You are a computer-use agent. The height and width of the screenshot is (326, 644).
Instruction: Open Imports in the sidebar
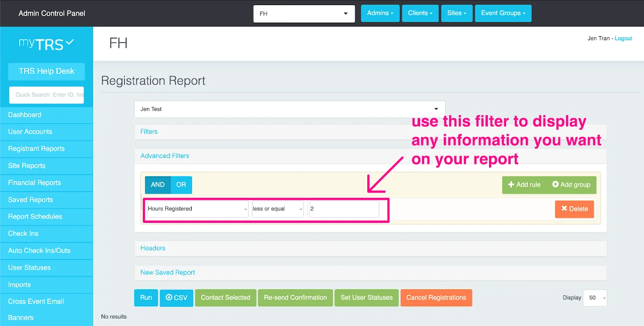point(46,285)
